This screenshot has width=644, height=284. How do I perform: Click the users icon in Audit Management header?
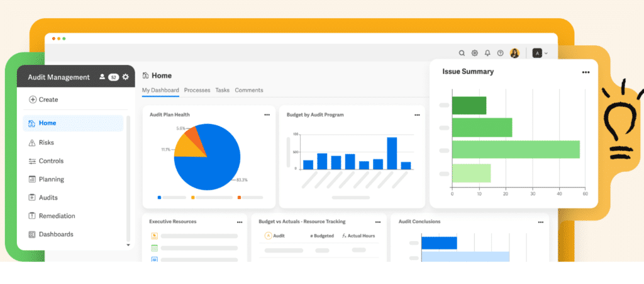103,77
